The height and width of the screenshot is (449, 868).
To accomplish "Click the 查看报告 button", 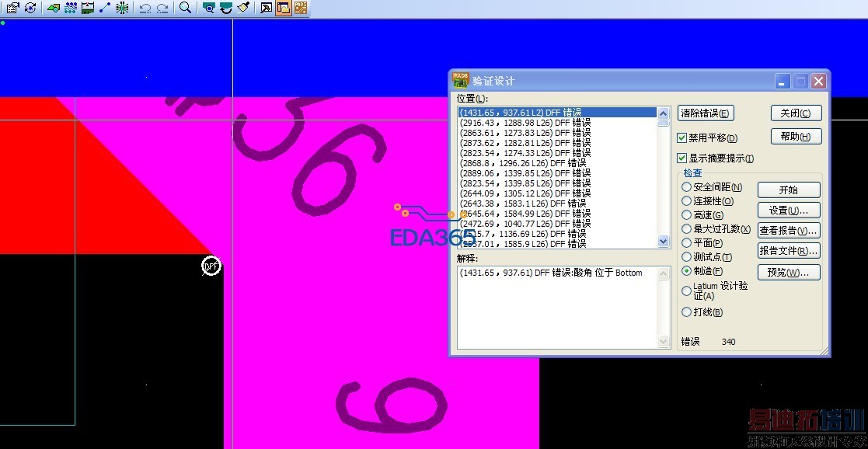I will click(x=788, y=230).
